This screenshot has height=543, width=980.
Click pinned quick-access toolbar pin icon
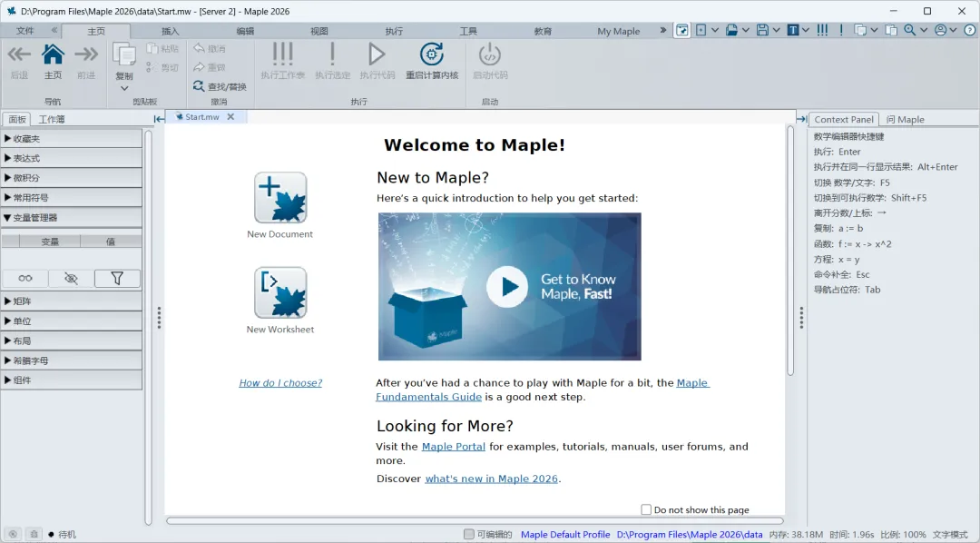[682, 30]
